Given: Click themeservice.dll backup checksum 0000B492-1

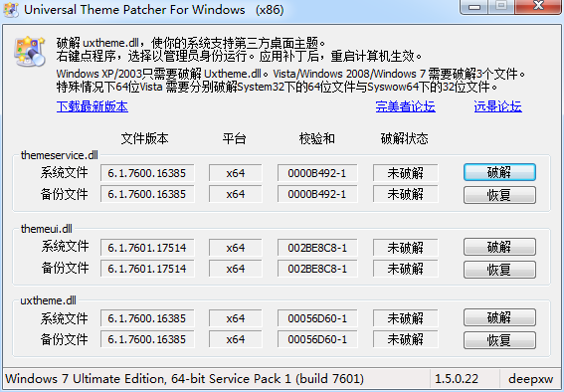Looking at the screenshot, I should [x=317, y=194].
